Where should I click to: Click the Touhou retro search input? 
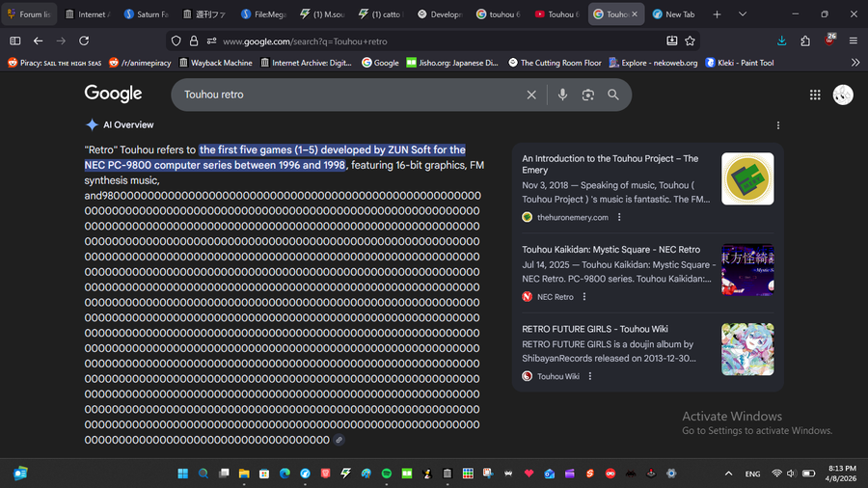pyautogui.click(x=349, y=95)
